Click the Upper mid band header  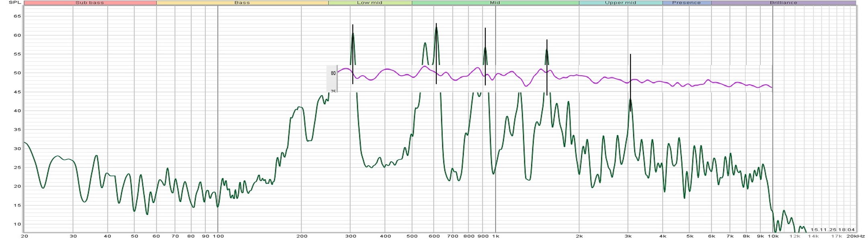[x=620, y=3]
